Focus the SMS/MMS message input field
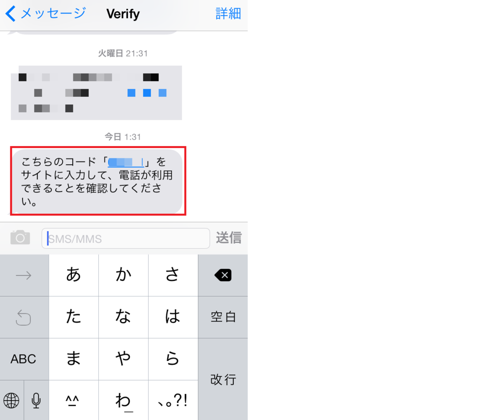 [x=126, y=239]
